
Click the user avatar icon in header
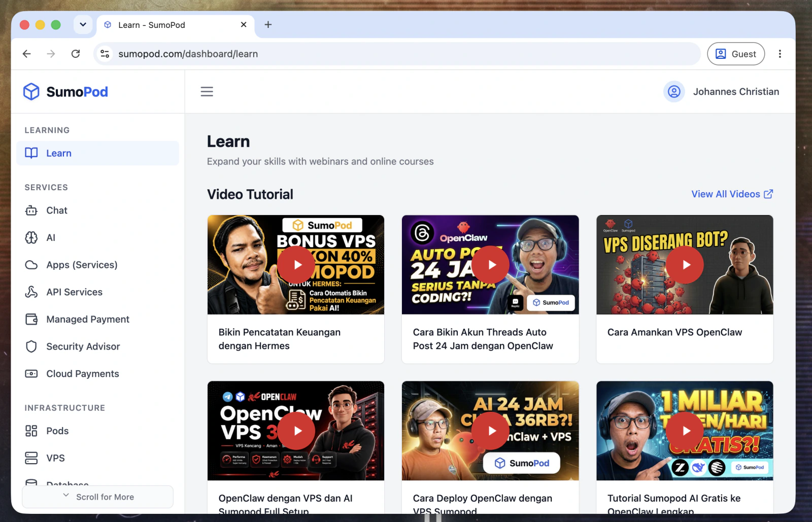(674, 92)
